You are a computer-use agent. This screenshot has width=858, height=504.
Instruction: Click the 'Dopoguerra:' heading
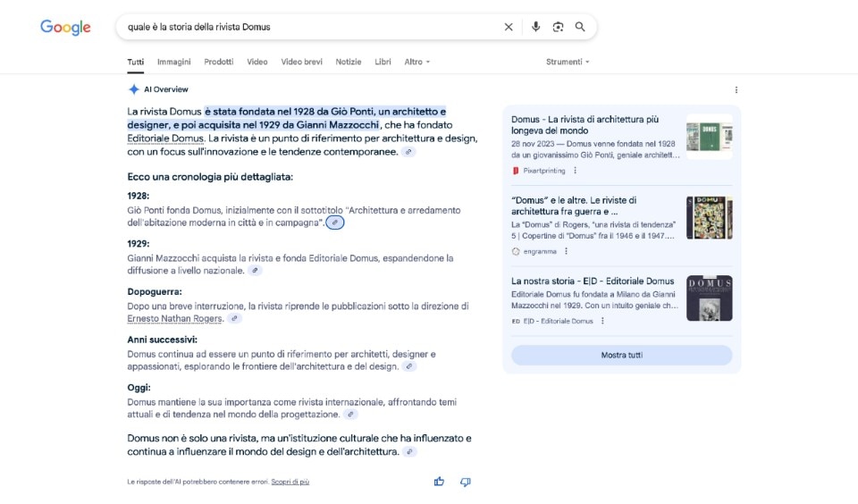[x=155, y=292]
